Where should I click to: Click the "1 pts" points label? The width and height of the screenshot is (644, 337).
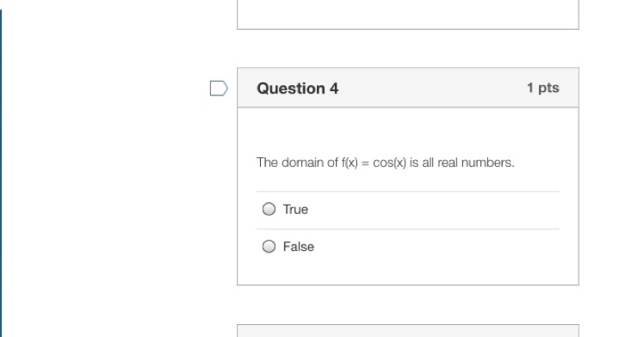pyautogui.click(x=543, y=88)
